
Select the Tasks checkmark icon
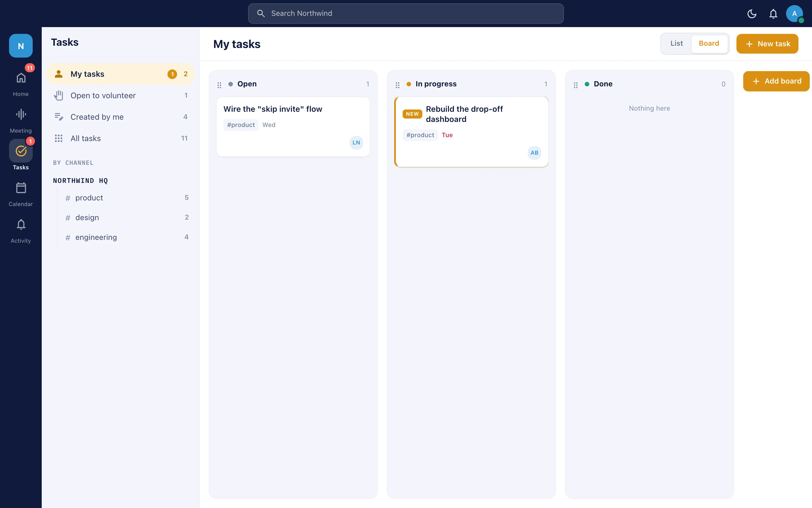(21, 151)
